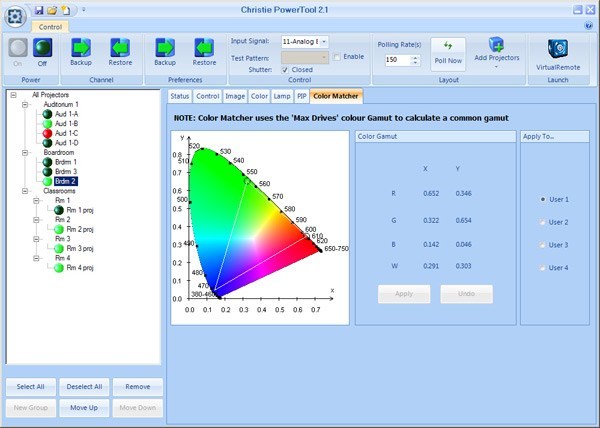Select the User 1 radio button
This screenshot has height=428, width=600.
click(x=543, y=199)
